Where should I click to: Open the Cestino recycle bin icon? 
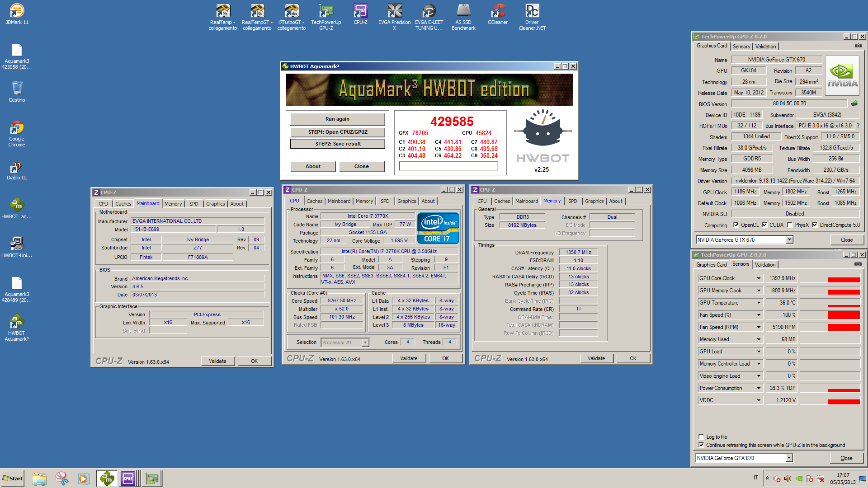(17, 92)
